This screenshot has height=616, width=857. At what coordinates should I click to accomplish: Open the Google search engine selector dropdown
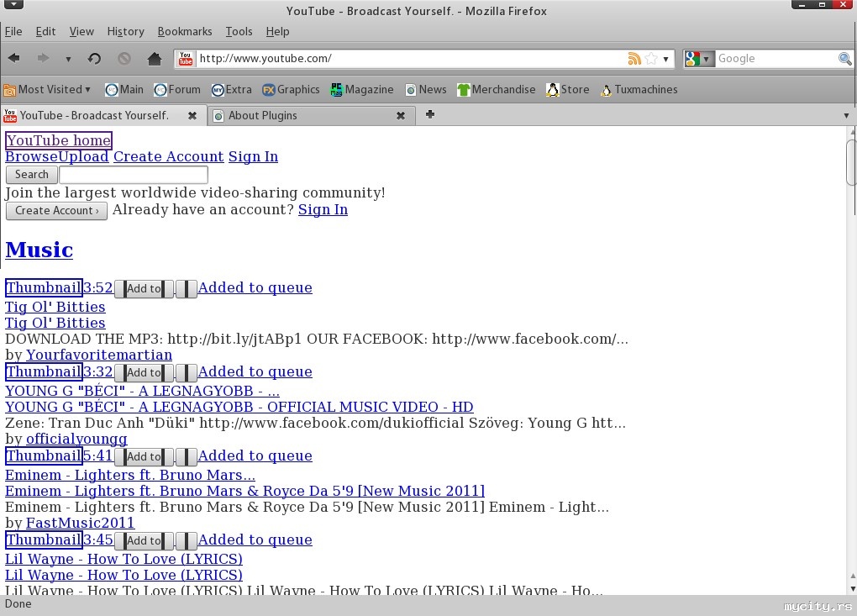tap(699, 59)
